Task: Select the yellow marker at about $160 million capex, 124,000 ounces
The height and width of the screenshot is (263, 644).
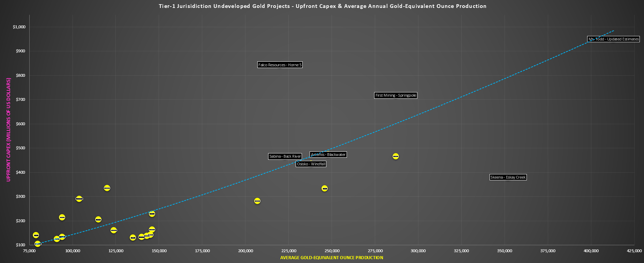Action: point(114,230)
